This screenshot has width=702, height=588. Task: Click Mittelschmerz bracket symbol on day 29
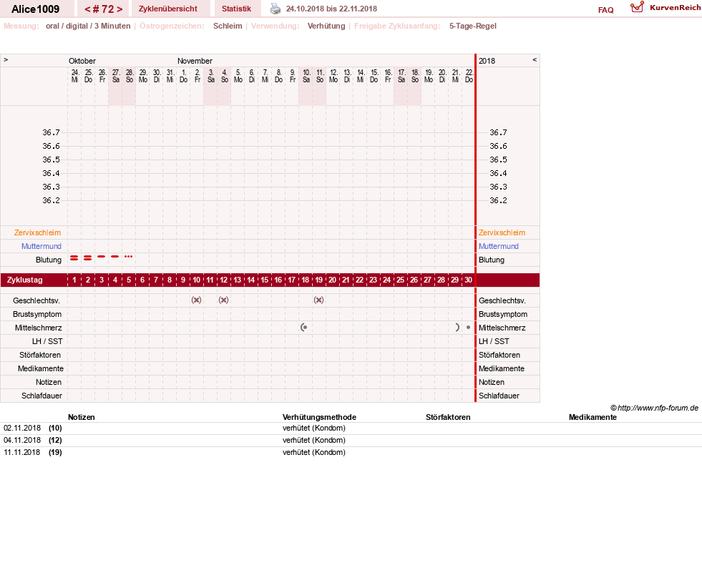tap(457, 328)
